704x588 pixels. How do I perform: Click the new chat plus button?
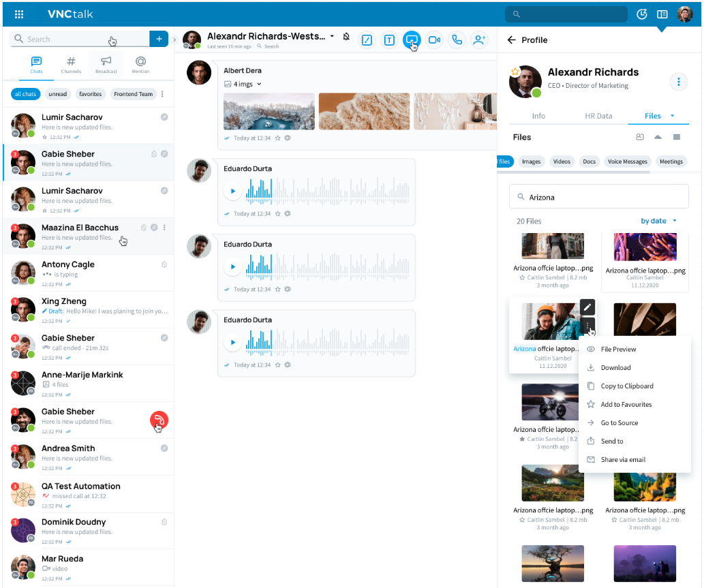pos(159,39)
